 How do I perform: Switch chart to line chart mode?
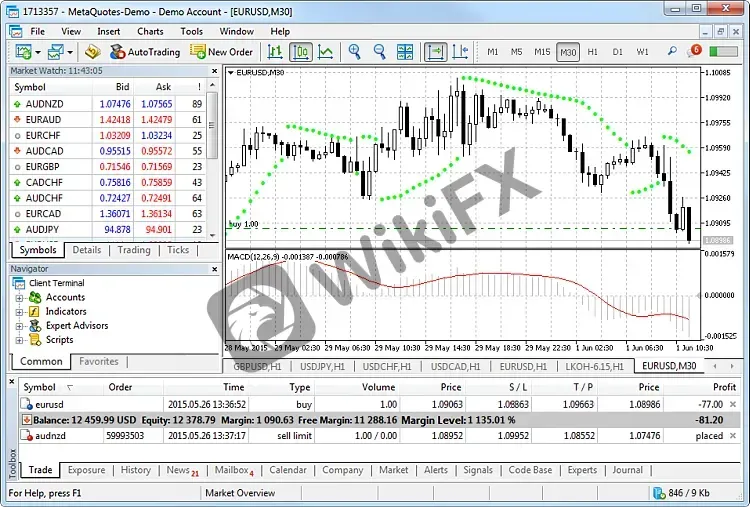[x=326, y=52]
